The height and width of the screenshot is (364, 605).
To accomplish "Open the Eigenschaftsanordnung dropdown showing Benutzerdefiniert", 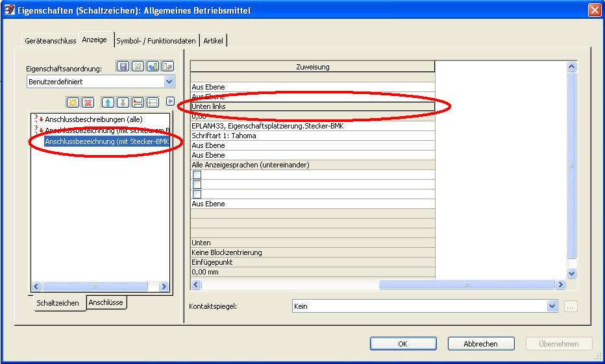I will coord(169,82).
